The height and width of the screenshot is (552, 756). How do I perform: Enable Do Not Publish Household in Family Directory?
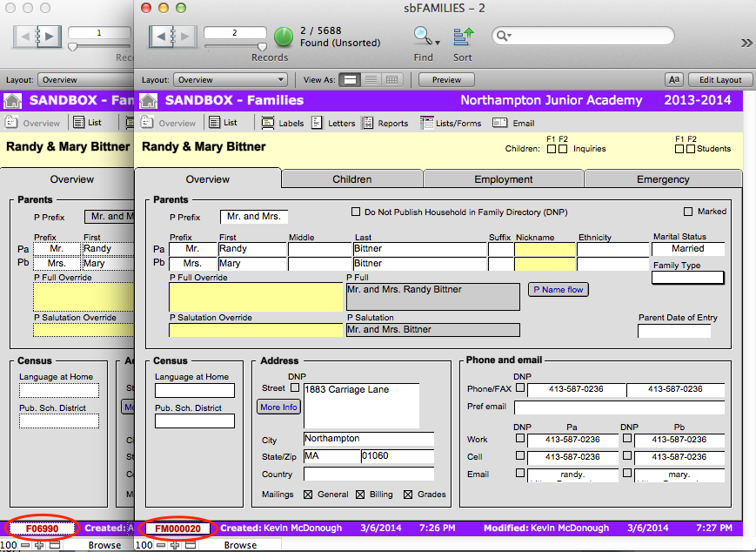click(356, 212)
